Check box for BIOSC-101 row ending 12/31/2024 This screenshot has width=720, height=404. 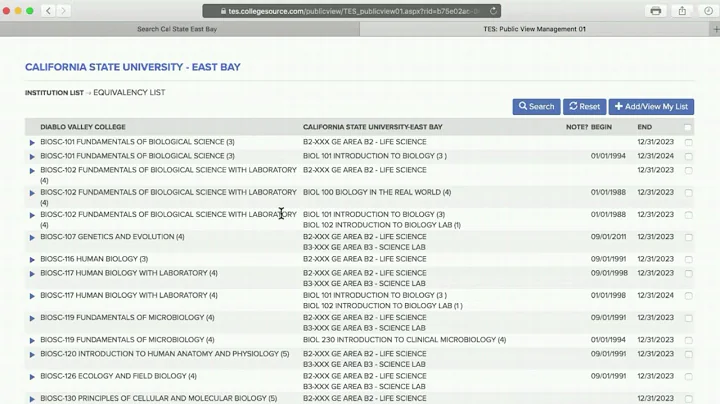(688, 156)
